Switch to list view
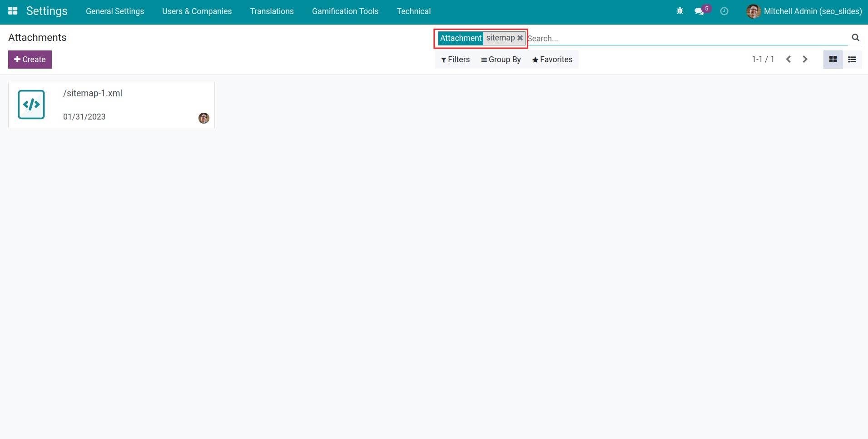 pos(853,59)
